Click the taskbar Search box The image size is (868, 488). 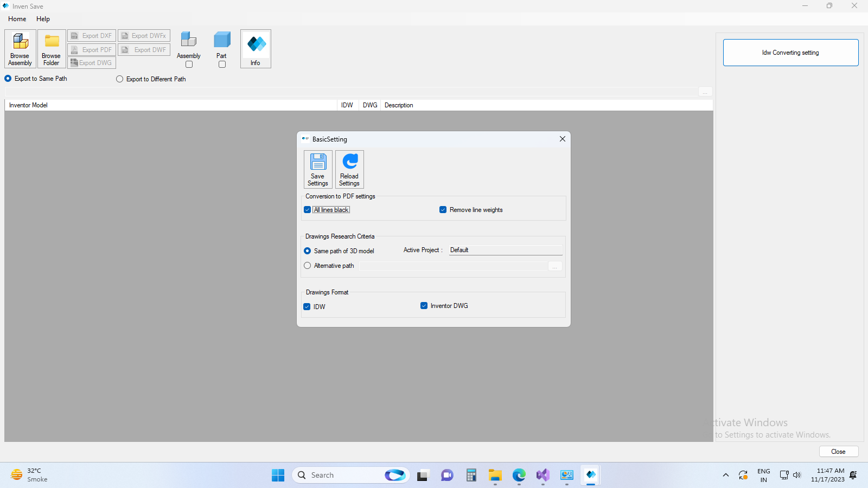pyautogui.click(x=350, y=475)
